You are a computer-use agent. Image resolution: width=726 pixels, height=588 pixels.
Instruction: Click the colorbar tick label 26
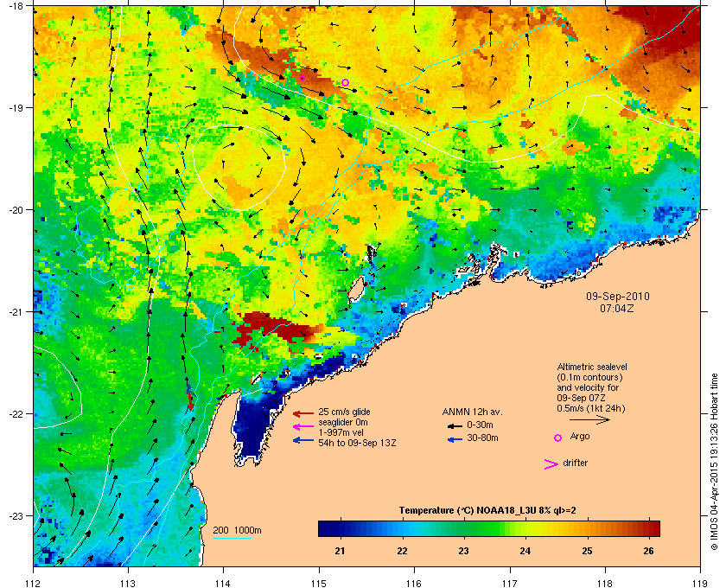(649, 551)
